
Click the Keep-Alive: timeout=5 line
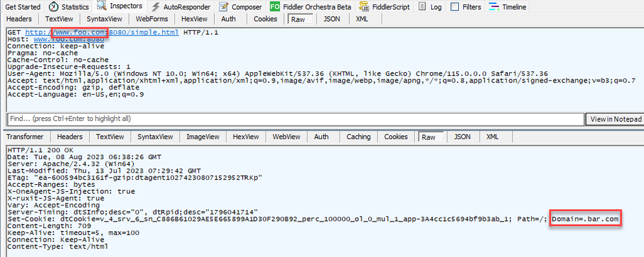(x=73, y=233)
